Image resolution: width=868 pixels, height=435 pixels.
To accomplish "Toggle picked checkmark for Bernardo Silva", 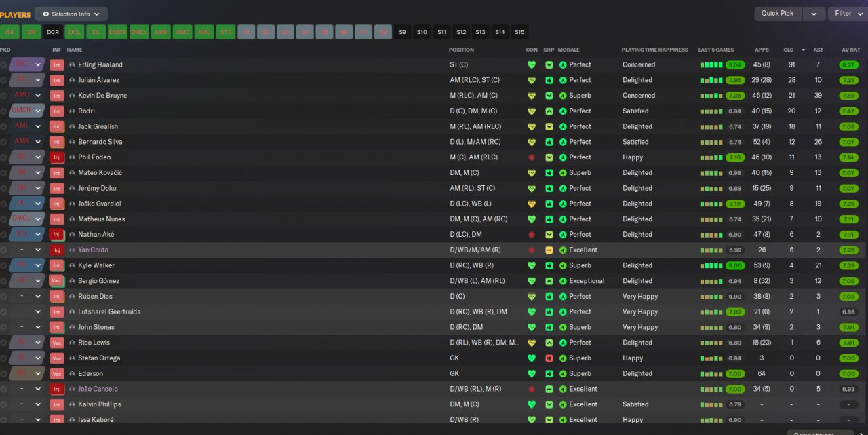I will coord(3,142).
